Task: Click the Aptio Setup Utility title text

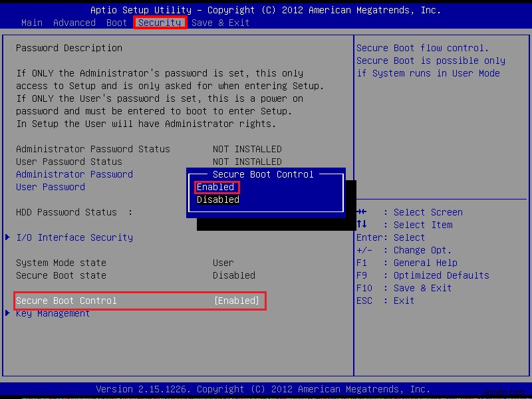Action: (x=265, y=10)
